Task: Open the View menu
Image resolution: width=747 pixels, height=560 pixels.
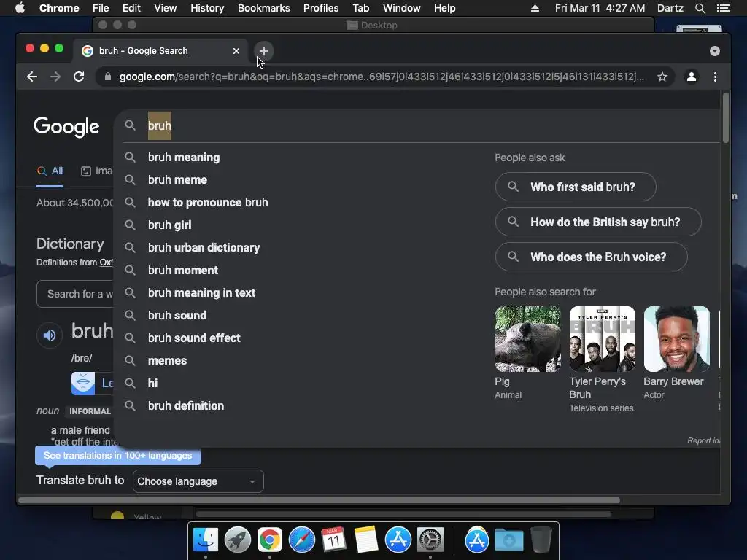Action: [x=166, y=8]
